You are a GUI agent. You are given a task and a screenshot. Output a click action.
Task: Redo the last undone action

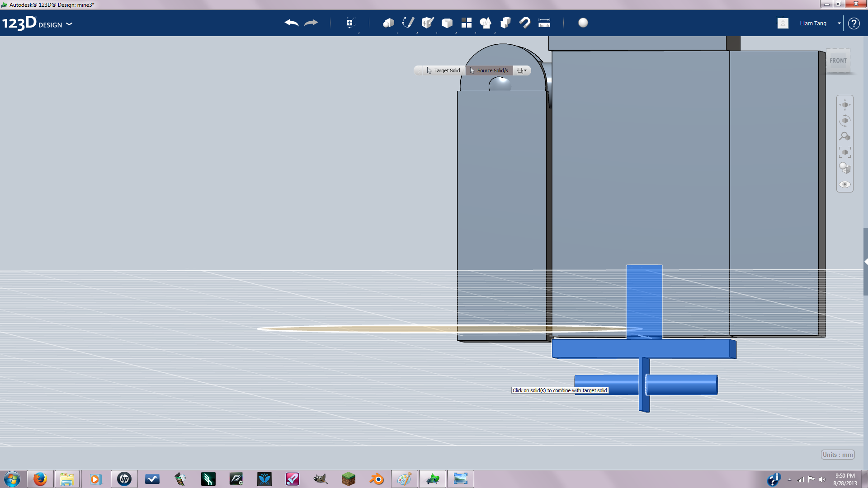(x=311, y=23)
